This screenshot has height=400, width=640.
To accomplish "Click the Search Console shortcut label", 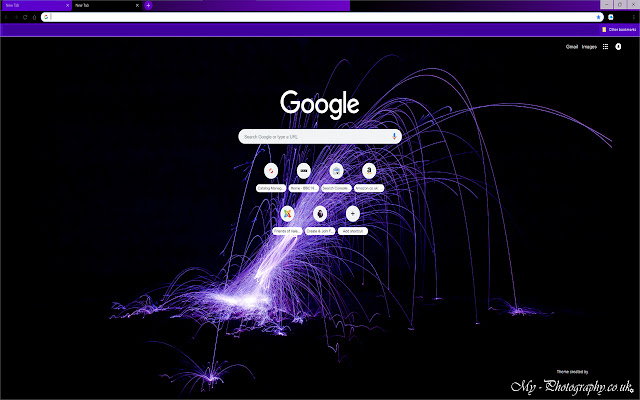I will 336,188.
